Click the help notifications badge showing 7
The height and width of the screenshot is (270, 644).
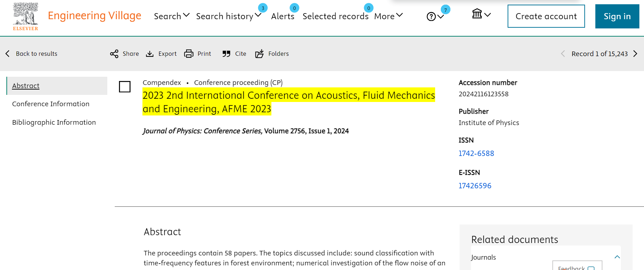[x=445, y=10]
